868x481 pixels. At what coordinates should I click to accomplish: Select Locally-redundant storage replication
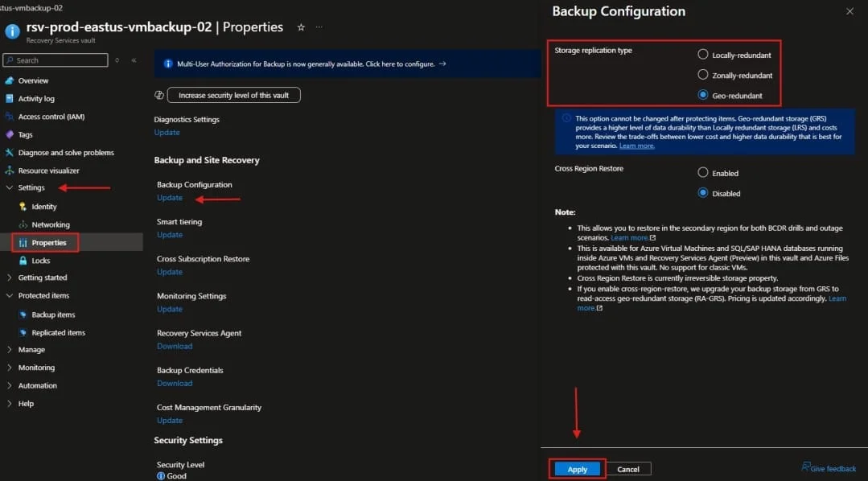tap(702, 54)
